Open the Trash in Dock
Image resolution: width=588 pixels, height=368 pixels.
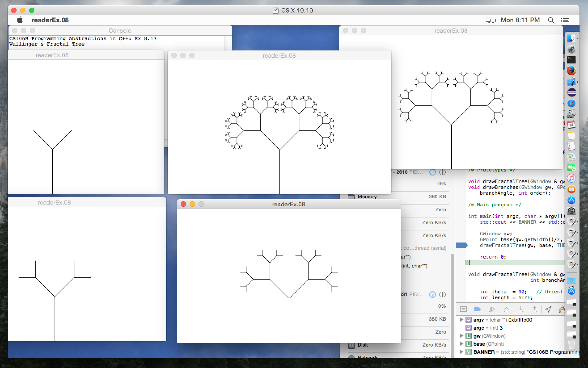tap(571, 345)
